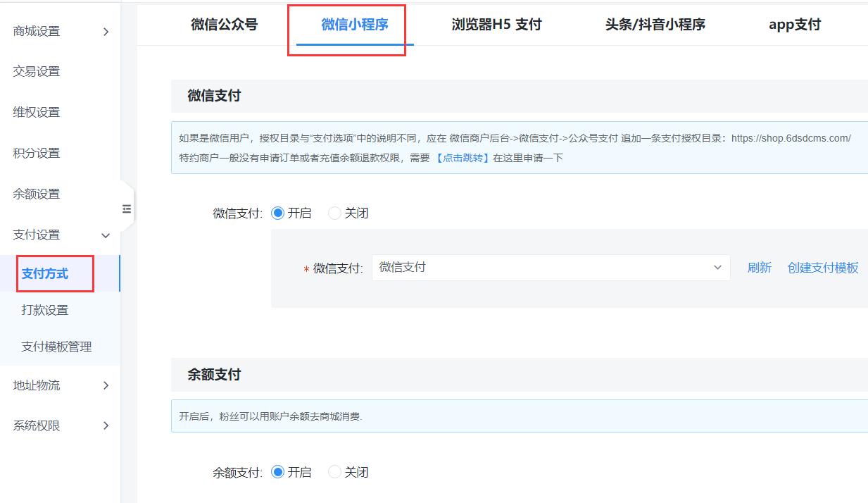Switch to the 头条/抖音小程序 tab
The image size is (868, 503).
point(655,25)
